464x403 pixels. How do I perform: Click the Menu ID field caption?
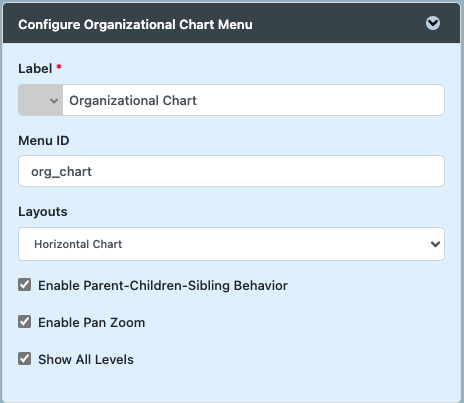(x=44, y=141)
